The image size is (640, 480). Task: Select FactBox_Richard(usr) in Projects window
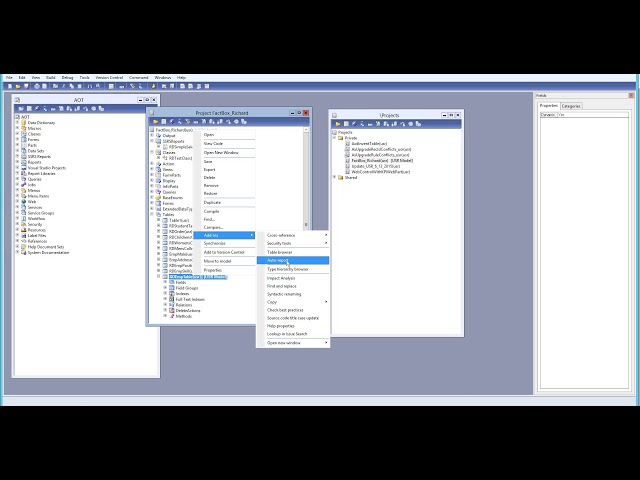pyautogui.click(x=382, y=161)
